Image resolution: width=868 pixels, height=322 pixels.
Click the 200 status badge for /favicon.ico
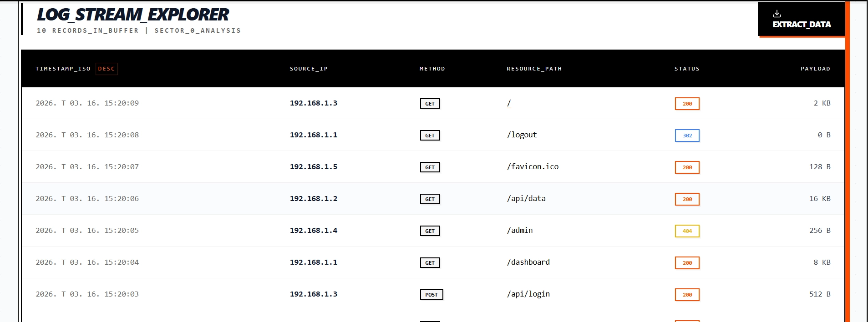coord(687,167)
